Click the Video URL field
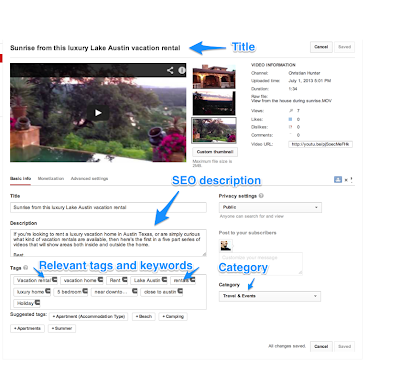Screen dimensions: 400x370 click(x=320, y=144)
